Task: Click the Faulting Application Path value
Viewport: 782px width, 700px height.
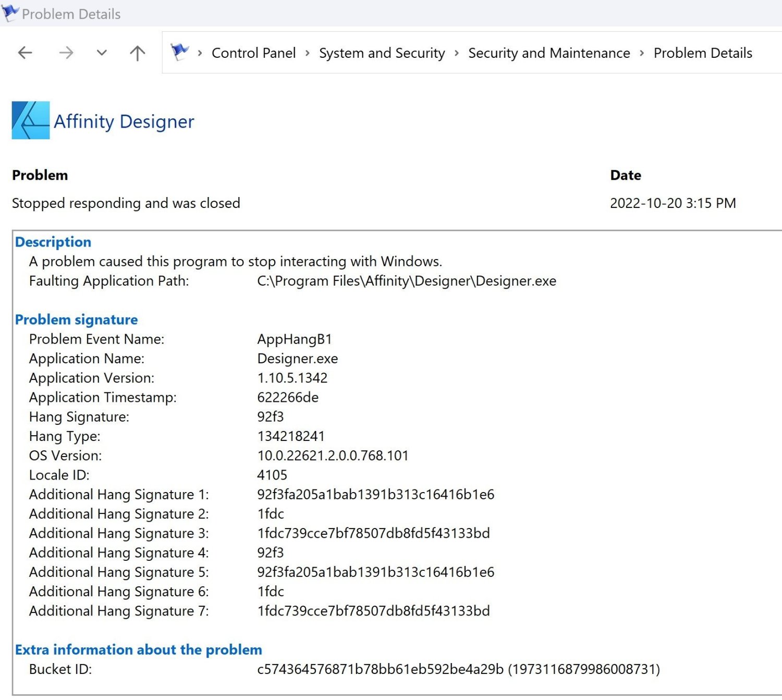Action: (x=406, y=280)
